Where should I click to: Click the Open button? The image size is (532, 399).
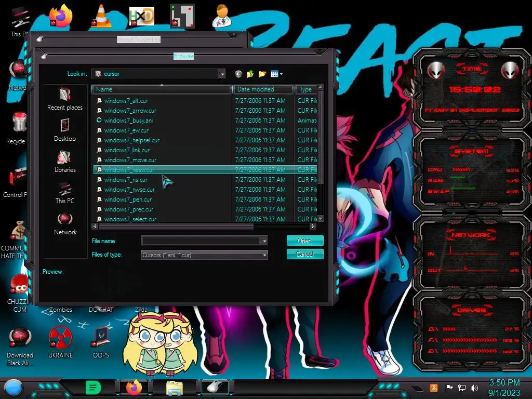coord(304,241)
